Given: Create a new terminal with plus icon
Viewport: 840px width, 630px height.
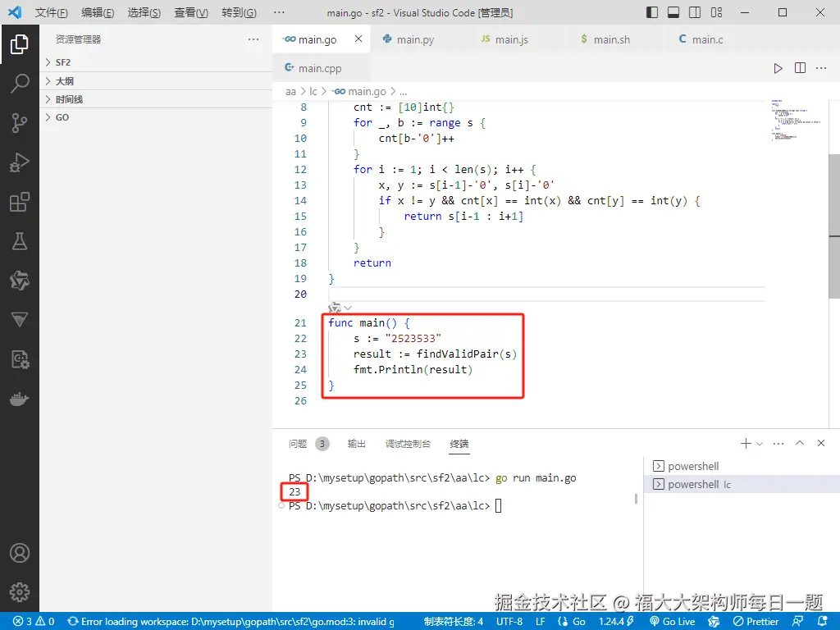Looking at the screenshot, I should [x=746, y=444].
